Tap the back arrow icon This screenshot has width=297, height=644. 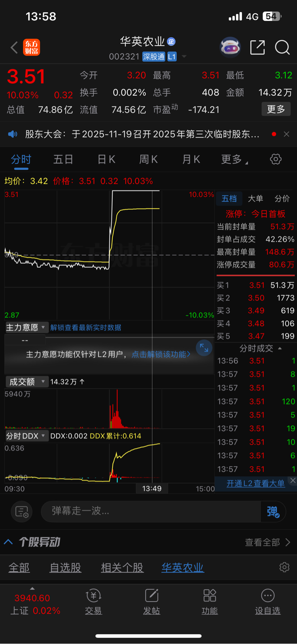pos(14,48)
